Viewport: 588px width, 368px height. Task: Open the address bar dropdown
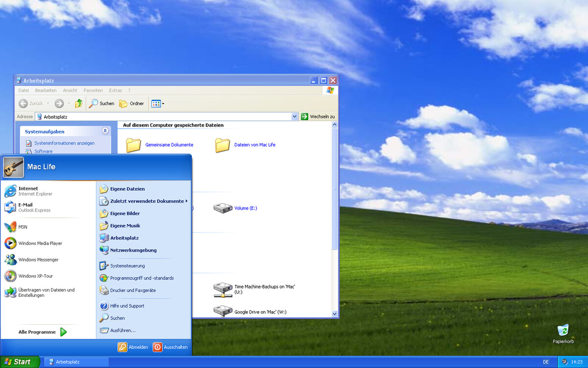294,116
